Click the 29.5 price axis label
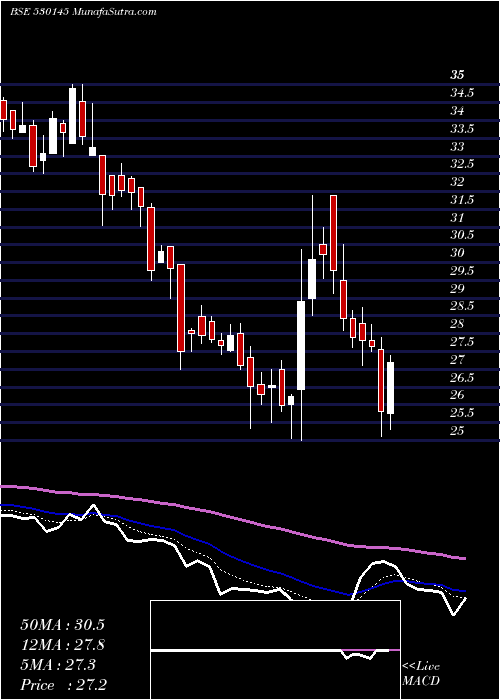 462,271
